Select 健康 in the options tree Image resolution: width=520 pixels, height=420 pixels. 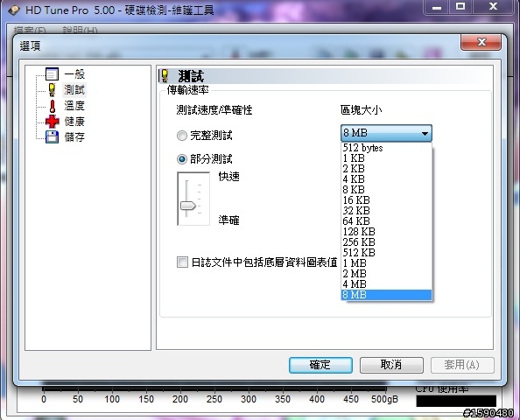pyautogui.click(x=74, y=122)
